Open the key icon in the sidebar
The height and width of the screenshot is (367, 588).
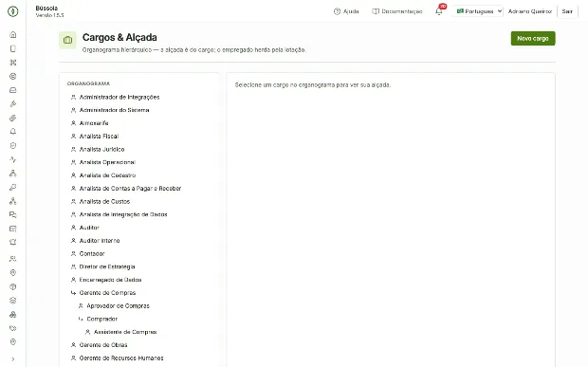click(12, 187)
